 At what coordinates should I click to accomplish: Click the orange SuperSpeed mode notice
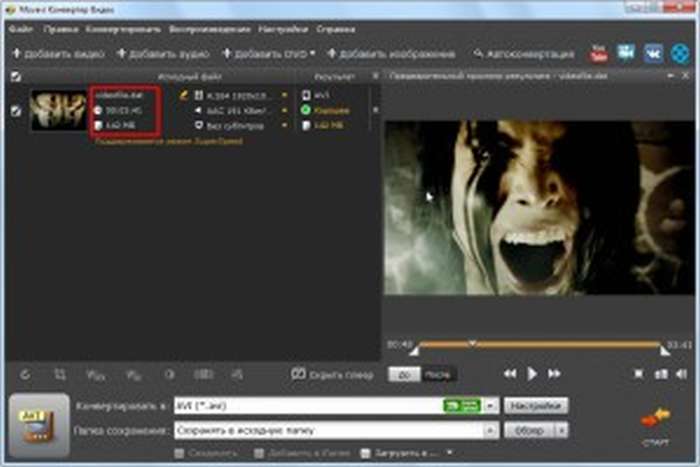tap(169, 141)
